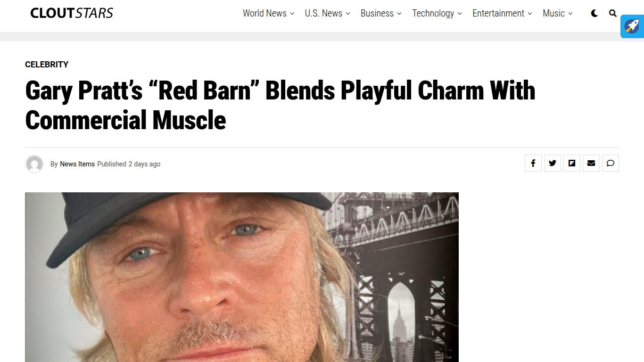Click the author avatar icon
The width and height of the screenshot is (644, 362).
[x=34, y=164]
